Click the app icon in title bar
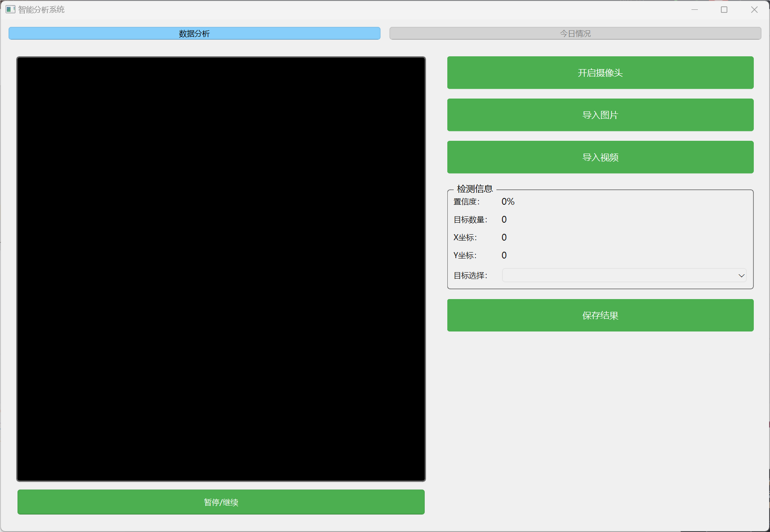The height and width of the screenshot is (532, 770). [10, 9]
